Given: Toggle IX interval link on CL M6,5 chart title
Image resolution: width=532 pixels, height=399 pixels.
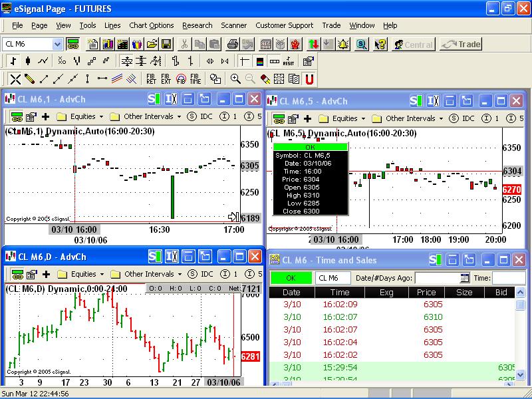Looking at the screenshot, I should click(x=434, y=101).
